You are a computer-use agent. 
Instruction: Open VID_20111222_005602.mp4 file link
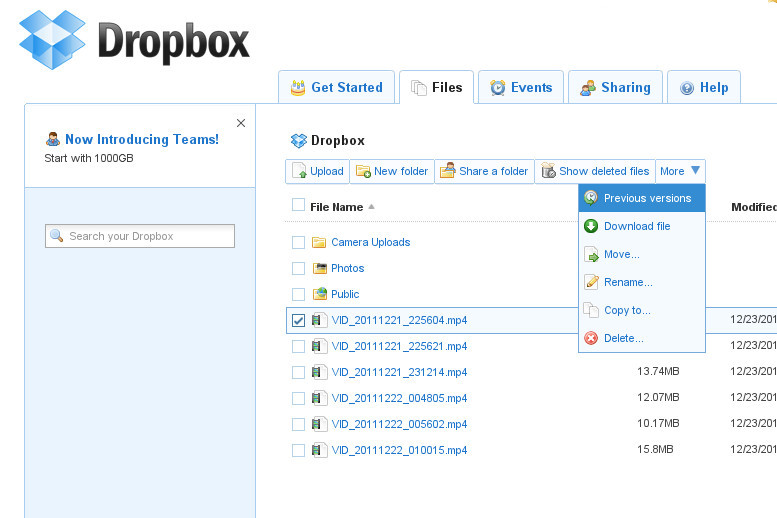pyautogui.click(x=399, y=424)
